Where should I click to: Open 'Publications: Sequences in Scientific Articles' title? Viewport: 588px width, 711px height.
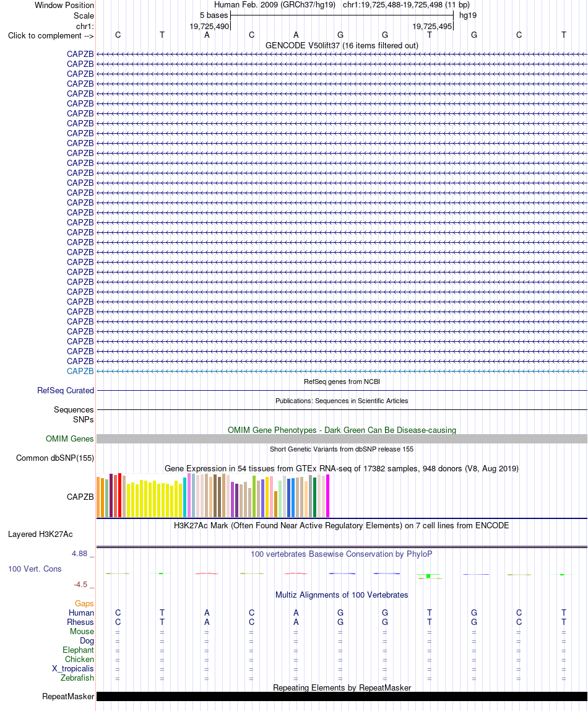click(342, 401)
